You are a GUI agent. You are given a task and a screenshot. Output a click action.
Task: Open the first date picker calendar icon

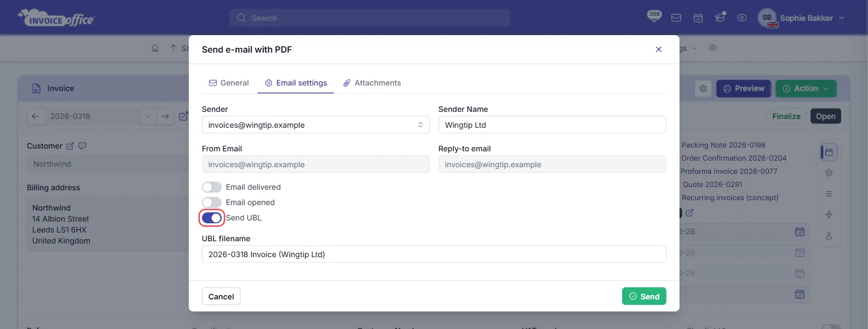tap(800, 232)
